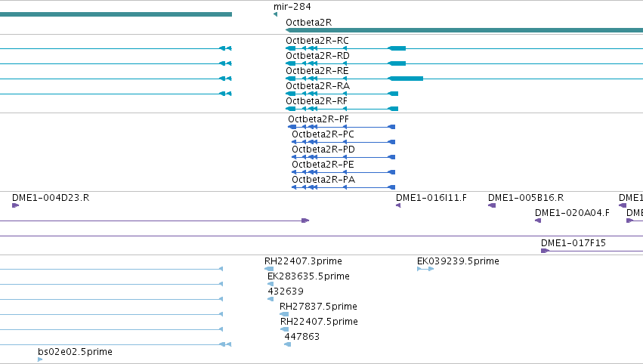Select the RH22407.3prime EST glyph

coord(269,269)
